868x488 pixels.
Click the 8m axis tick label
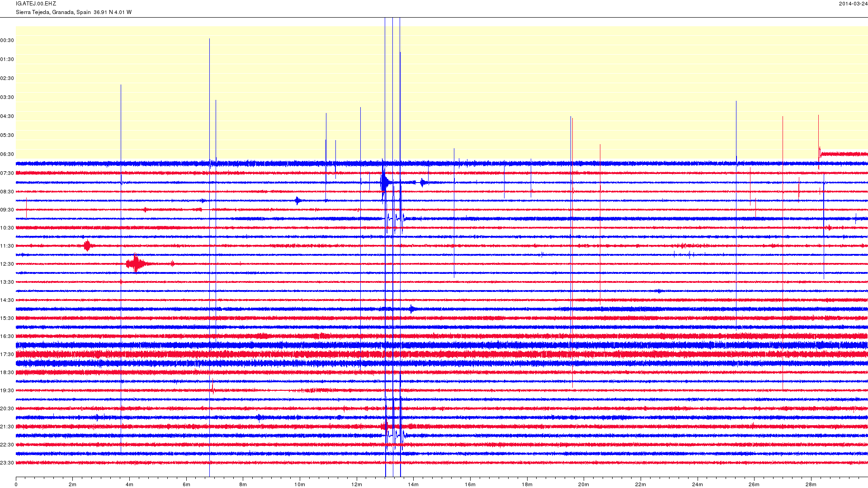[243, 484]
